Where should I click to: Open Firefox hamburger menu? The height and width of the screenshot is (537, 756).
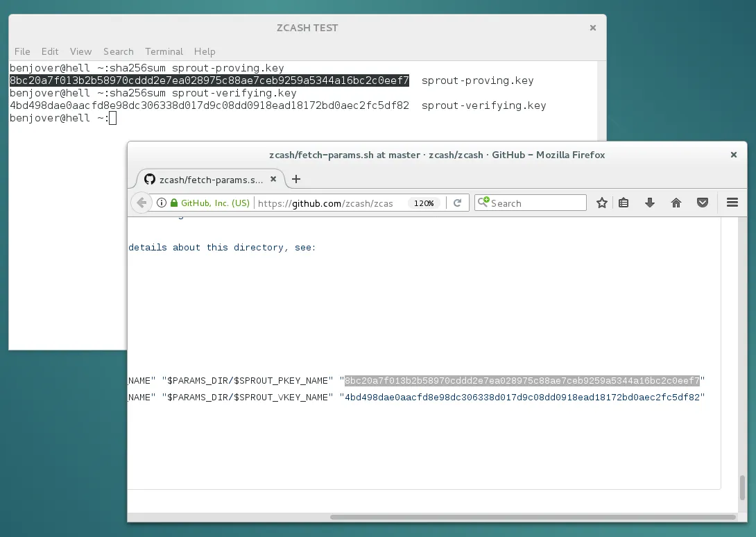coord(732,203)
